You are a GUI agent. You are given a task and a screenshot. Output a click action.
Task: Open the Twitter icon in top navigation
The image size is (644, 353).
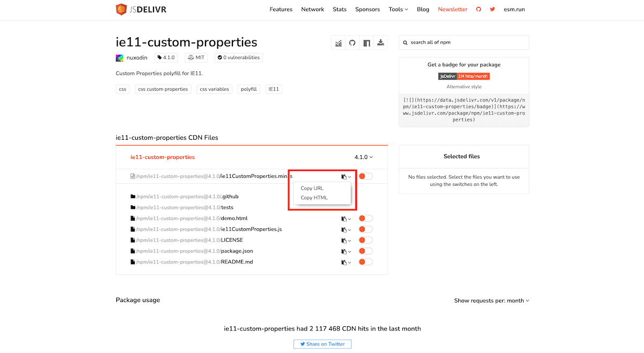(493, 9)
